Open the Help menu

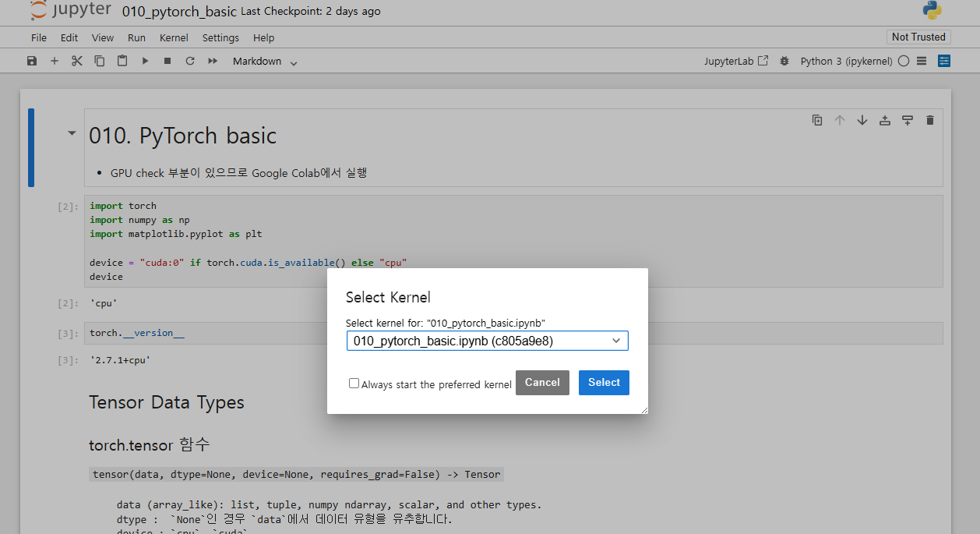click(264, 37)
